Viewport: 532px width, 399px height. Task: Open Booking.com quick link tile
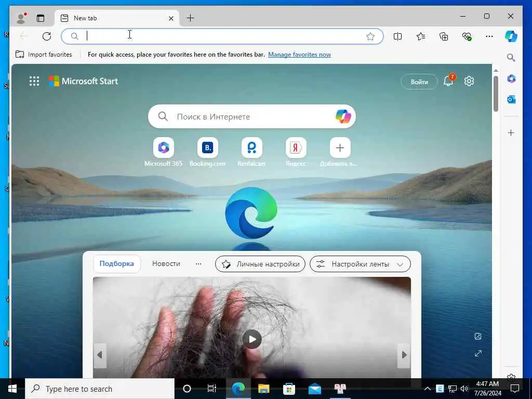click(207, 152)
